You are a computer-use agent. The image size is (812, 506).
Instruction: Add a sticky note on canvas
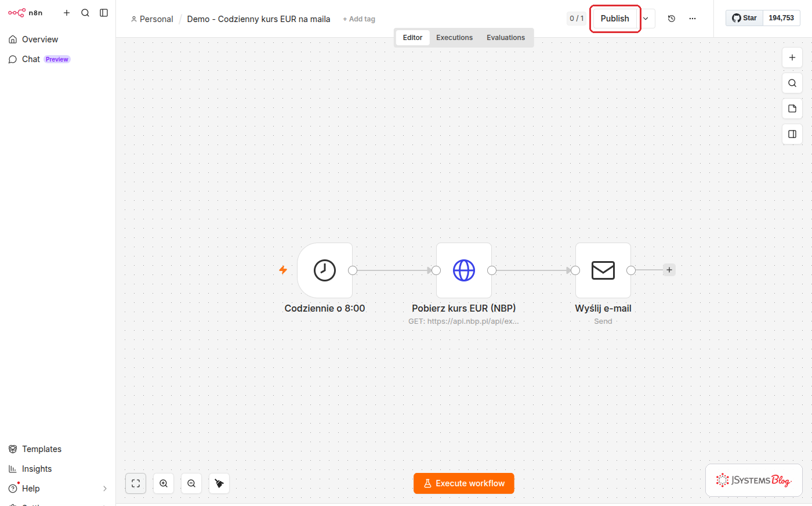[x=792, y=109]
